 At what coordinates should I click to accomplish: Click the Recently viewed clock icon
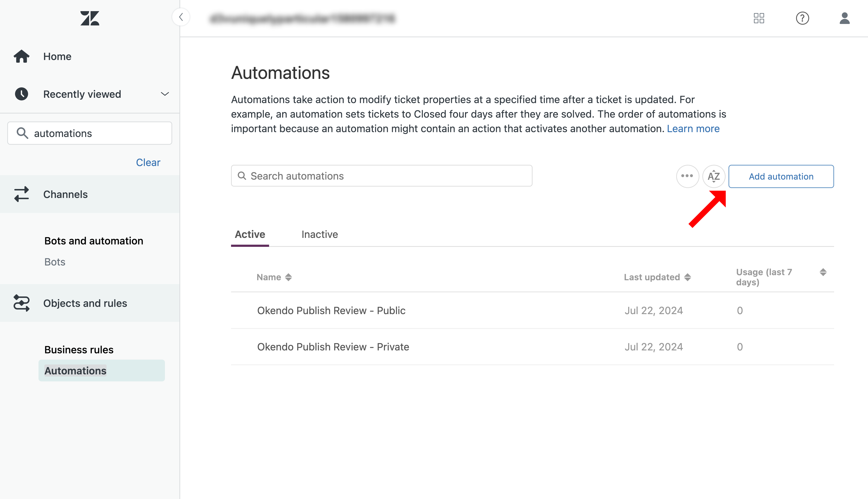tap(22, 94)
